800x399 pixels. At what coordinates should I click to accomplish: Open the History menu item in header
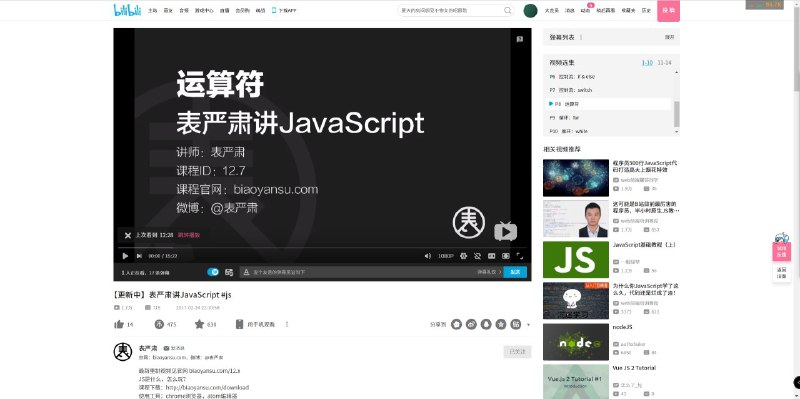point(646,10)
